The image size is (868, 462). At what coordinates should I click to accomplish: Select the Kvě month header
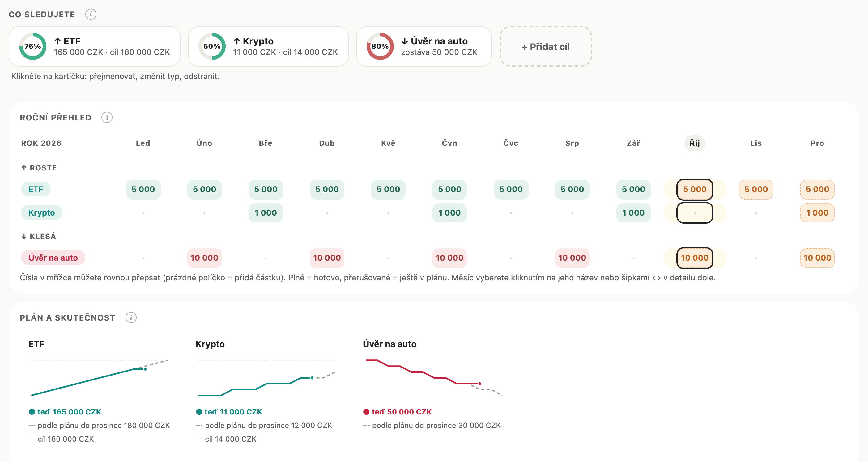click(x=388, y=143)
